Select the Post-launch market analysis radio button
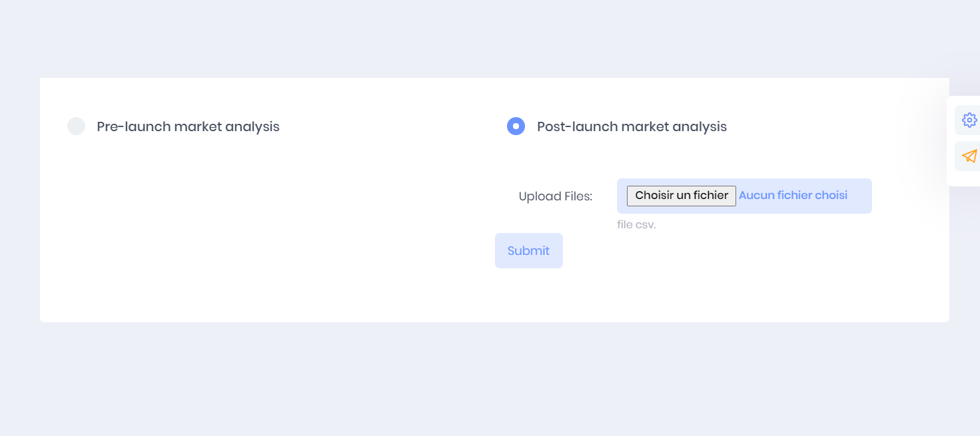This screenshot has width=980, height=436. coord(516,126)
